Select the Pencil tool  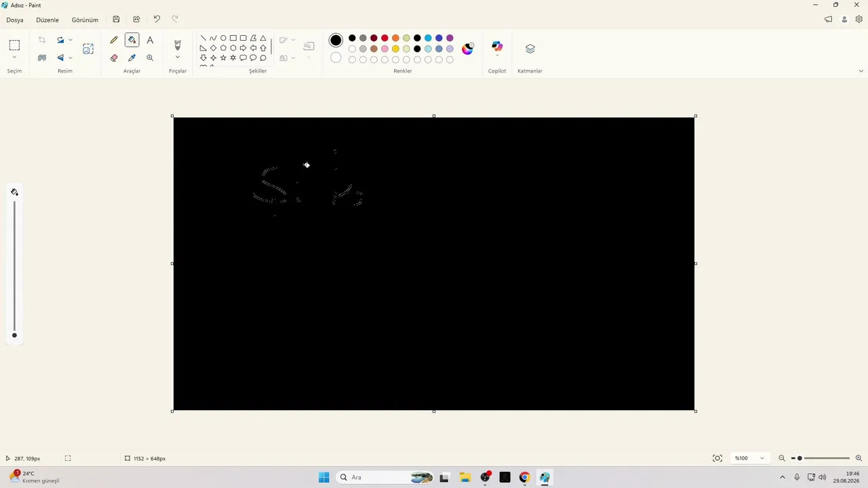(x=114, y=40)
